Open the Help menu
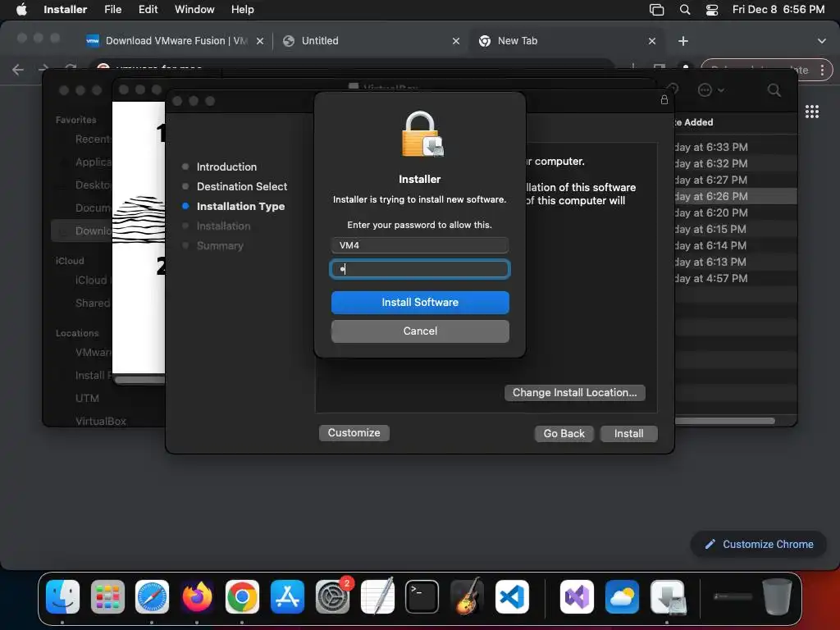 click(242, 9)
